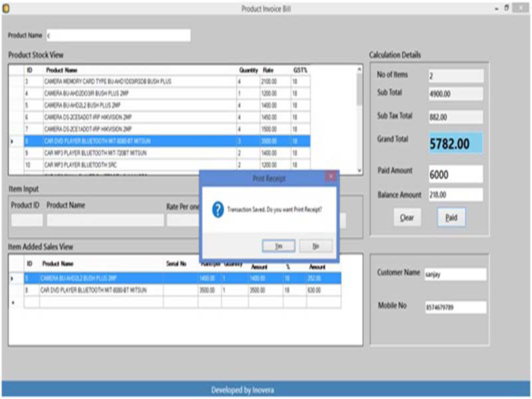Image resolution: width=532 pixels, height=399 pixels.
Task: Select CAR MP3 PLAYER BLUETOOTH SRC row
Action: [133, 164]
